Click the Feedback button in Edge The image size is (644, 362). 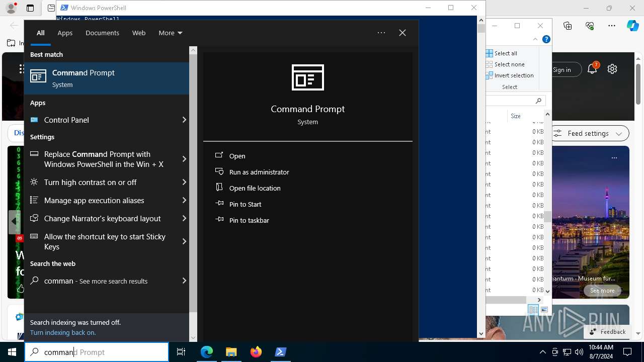[x=608, y=332]
